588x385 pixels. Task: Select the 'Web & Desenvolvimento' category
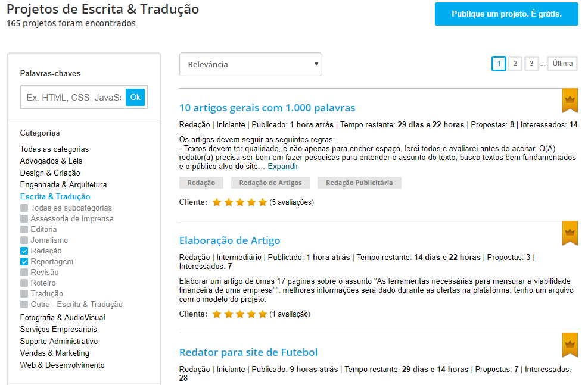[62, 365]
